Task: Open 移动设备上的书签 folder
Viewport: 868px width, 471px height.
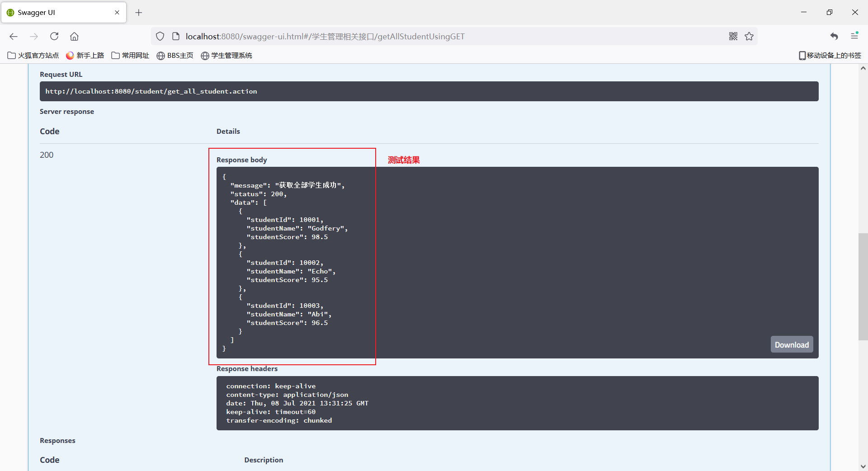Action: tap(830, 55)
